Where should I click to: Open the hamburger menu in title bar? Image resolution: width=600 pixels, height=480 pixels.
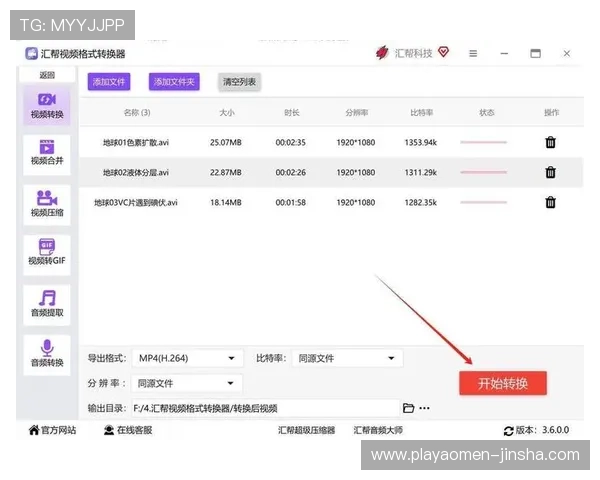pyautogui.click(x=473, y=54)
